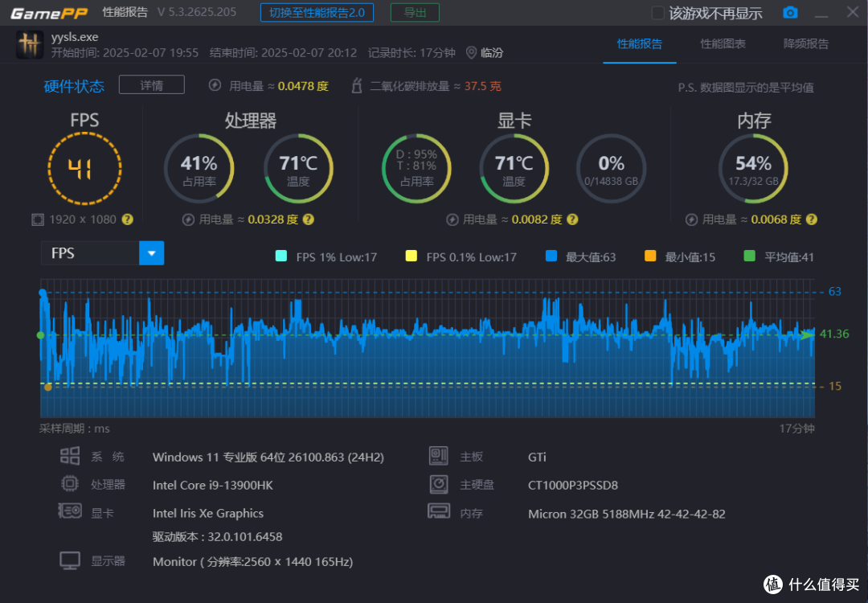
Task: Click the 41.36 average value label
Action: [x=833, y=334]
